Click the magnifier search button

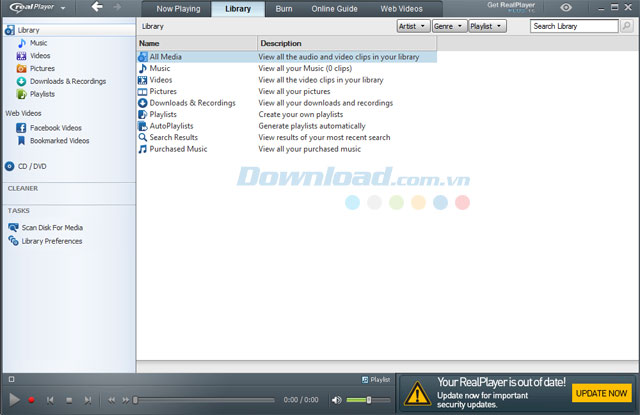pyautogui.click(x=627, y=26)
